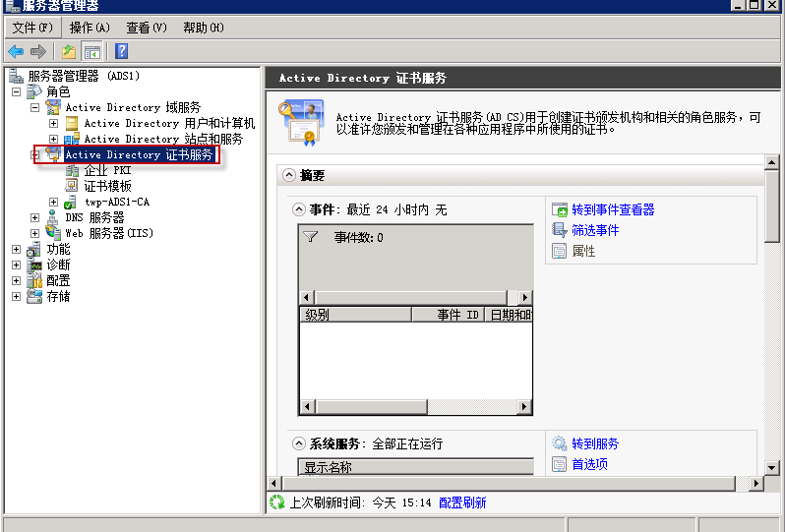Click the 诊断 node icon
The image size is (785, 532).
[x=34, y=265]
